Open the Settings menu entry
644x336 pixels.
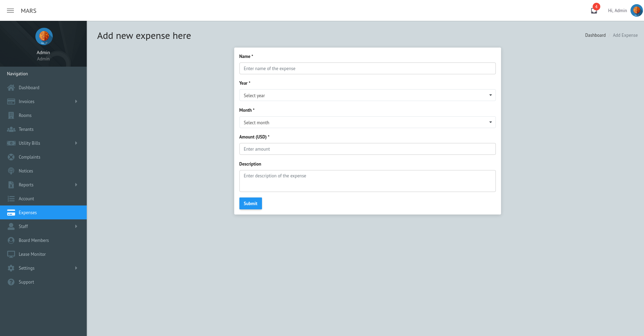(x=26, y=268)
